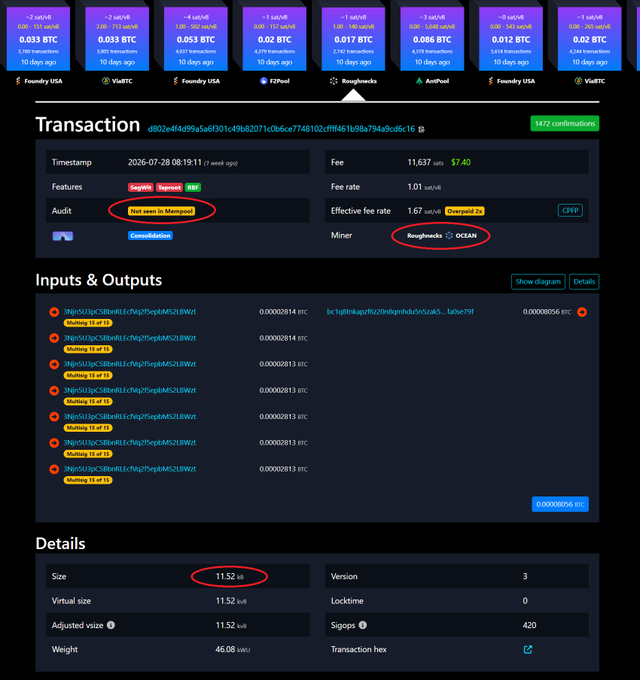Viewport: 640px width, 680px height.
Task: Expand the Inputs & Outputs Details button
Action: (x=584, y=281)
